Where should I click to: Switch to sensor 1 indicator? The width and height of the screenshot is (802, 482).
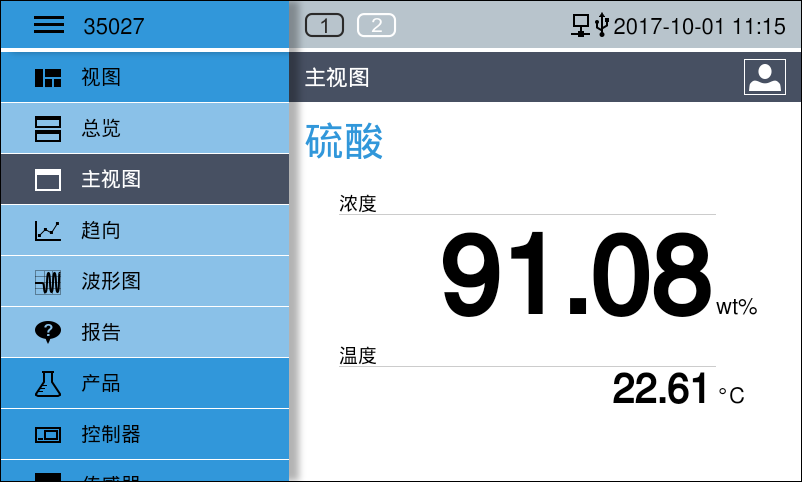pos(324,26)
